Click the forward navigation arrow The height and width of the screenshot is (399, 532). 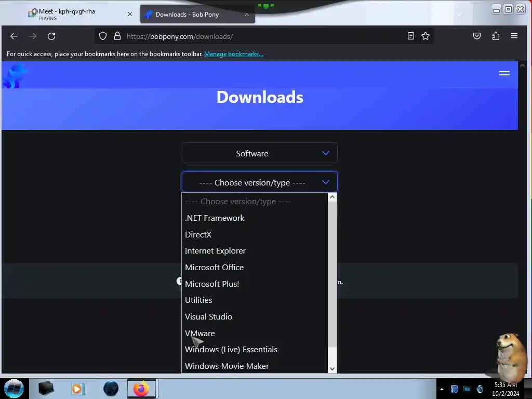point(33,36)
